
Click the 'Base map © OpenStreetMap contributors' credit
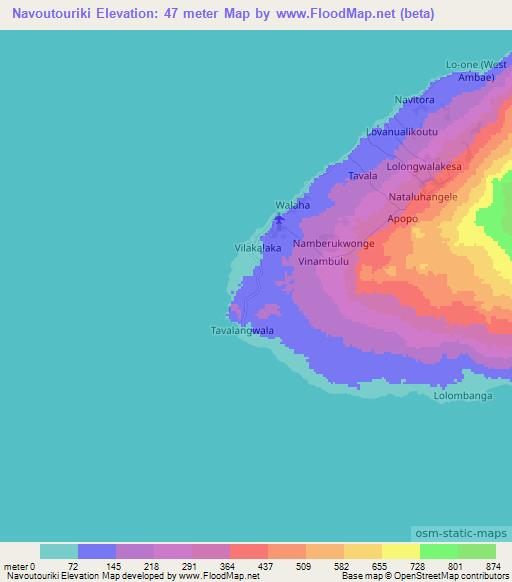425,576
